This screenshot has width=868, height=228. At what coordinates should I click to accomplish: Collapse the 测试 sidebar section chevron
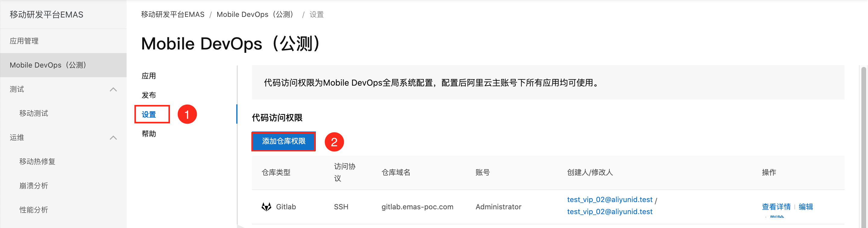click(x=114, y=89)
